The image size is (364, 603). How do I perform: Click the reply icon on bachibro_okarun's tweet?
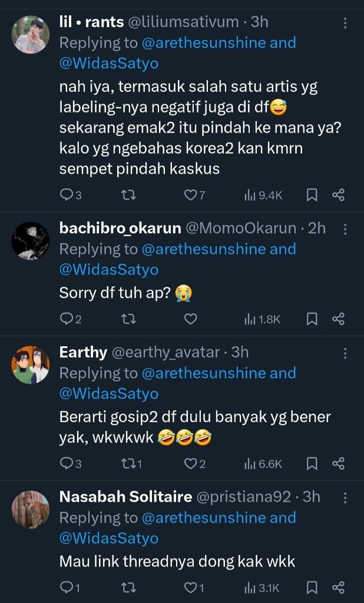click(66, 318)
